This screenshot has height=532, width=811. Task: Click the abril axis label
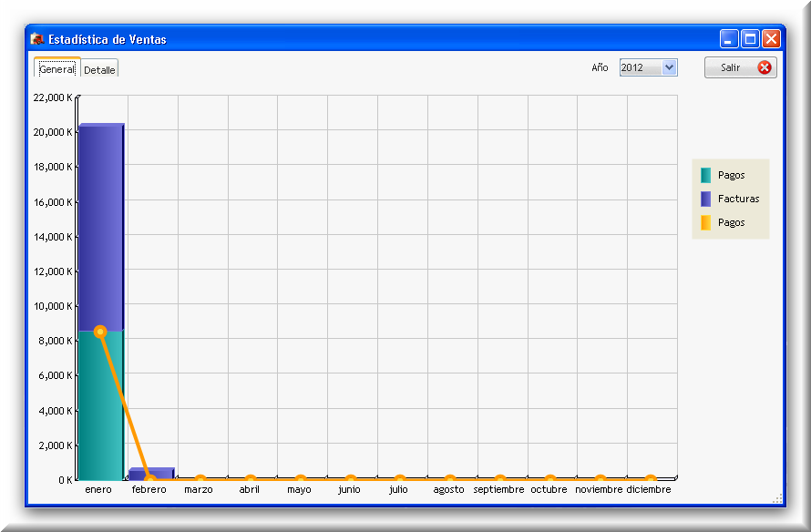coord(250,489)
